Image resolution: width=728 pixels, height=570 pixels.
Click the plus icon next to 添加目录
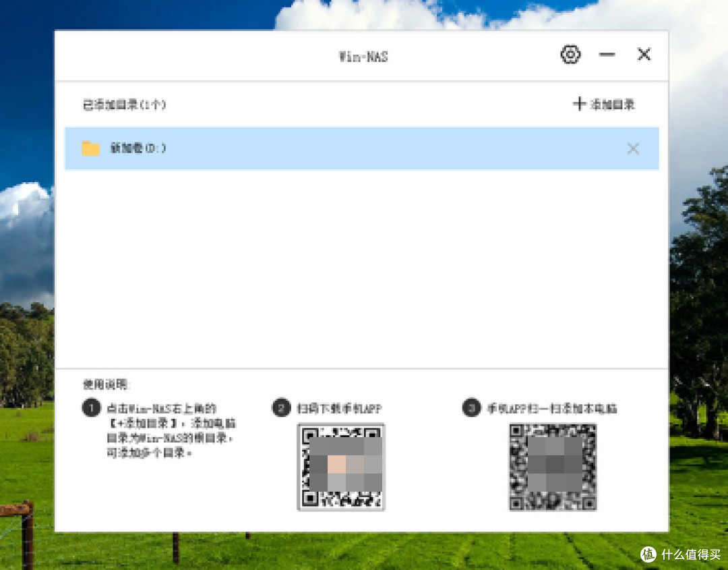[580, 104]
